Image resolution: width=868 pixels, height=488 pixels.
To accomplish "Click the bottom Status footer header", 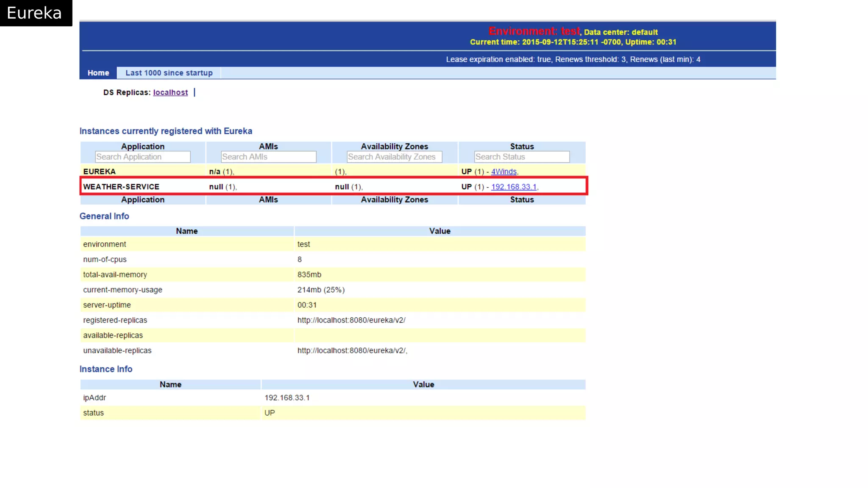I will pos(521,200).
